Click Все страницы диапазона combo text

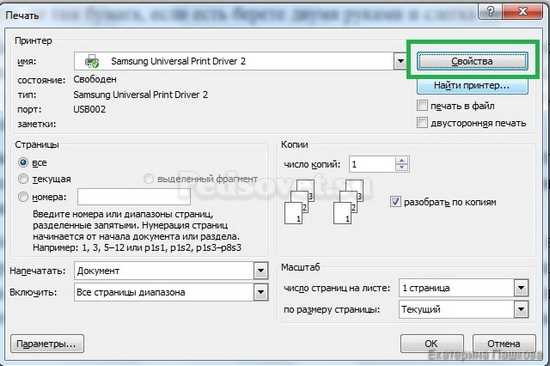point(131,293)
